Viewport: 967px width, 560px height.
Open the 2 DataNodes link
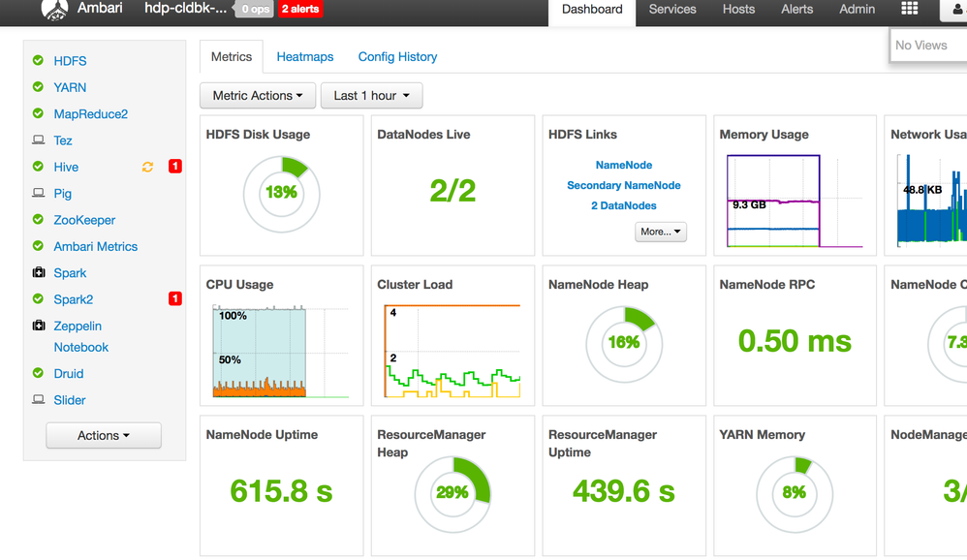(x=623, y=206)
